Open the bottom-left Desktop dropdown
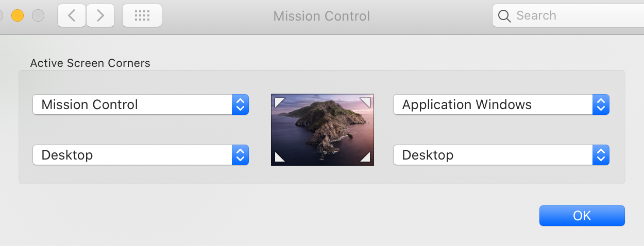This screenshot has width=644, height=246. pyautogui.click(x=141, y=155)
